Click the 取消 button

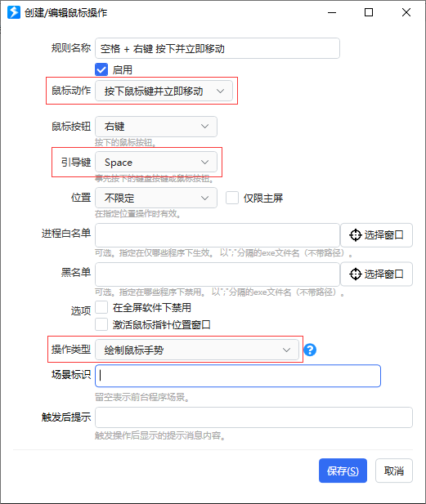pyautogui.click(x=394, y=471)
